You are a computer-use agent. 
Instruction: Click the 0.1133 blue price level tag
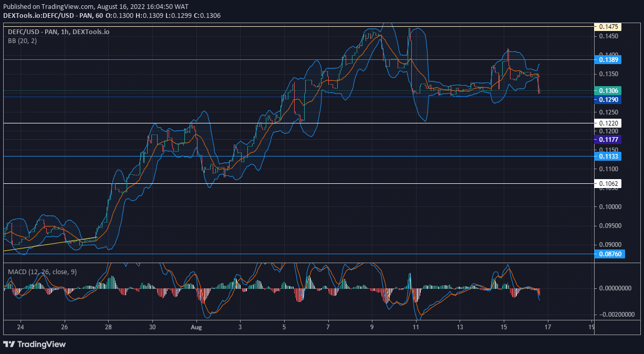click(608, 157)
